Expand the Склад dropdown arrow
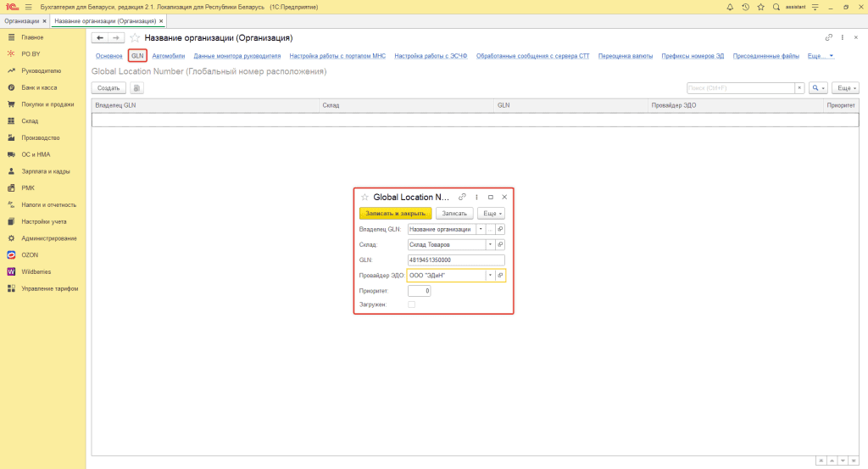 [489, 244]
